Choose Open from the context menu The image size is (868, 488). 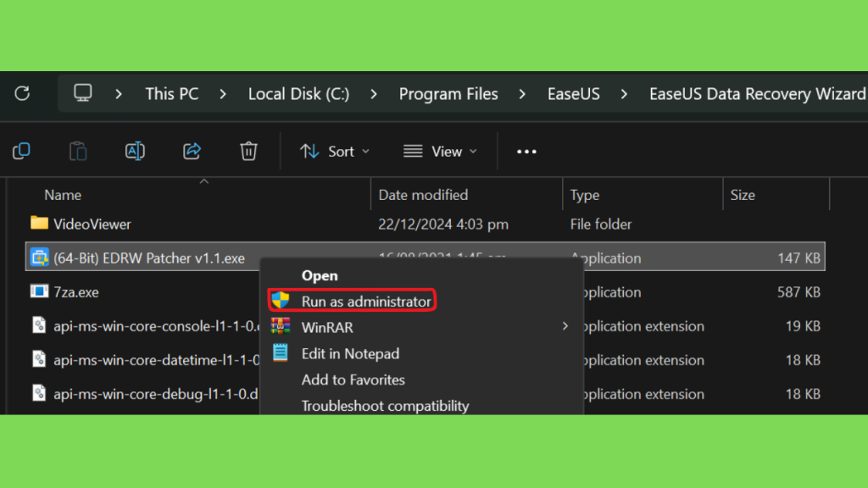(x=320, y=275)
